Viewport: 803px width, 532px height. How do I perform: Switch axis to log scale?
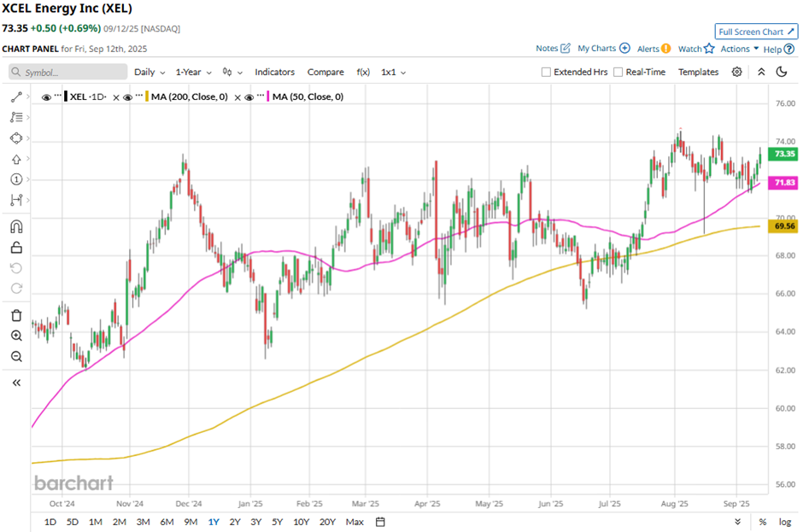pos(785,522)
